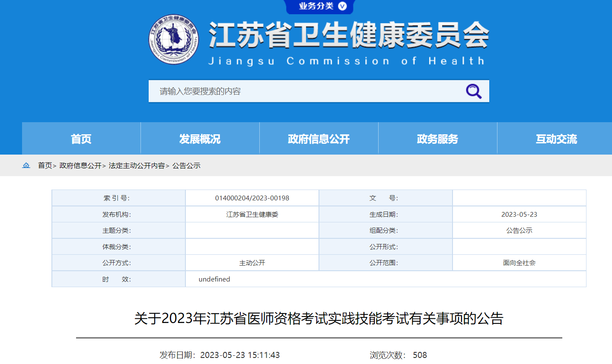Click the down-arrow circle beside 业务分类
The width and height of the screenshot is (612, 364).
point(342,6)
